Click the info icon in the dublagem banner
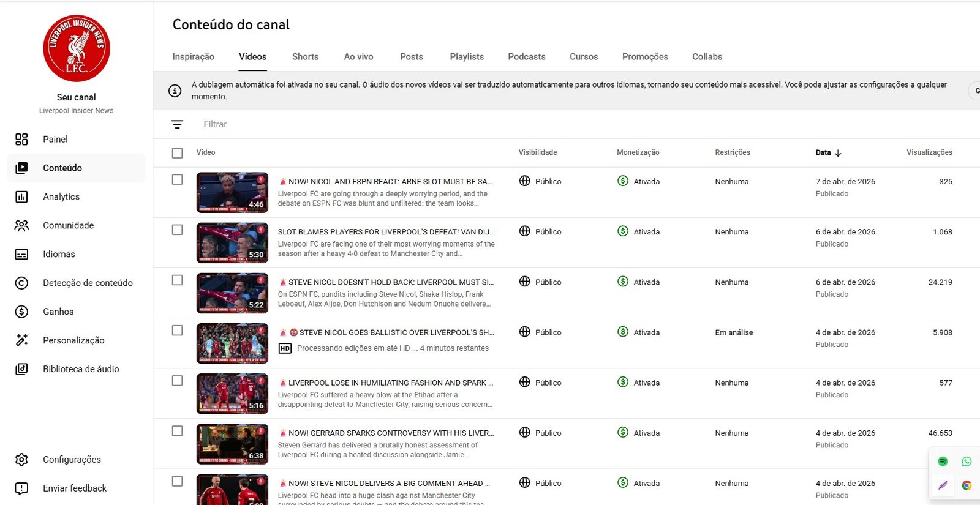980x505 pixels. (x=175, y=91)
